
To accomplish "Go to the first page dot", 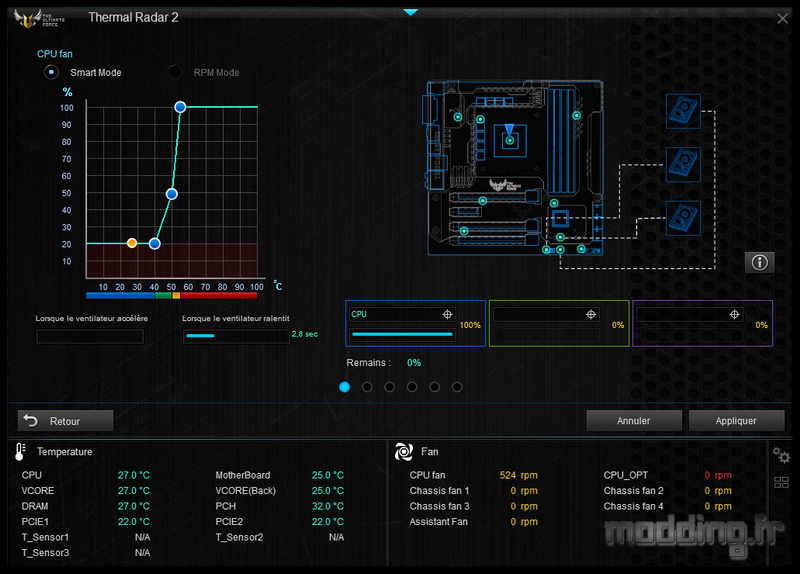I will [344, 387].
